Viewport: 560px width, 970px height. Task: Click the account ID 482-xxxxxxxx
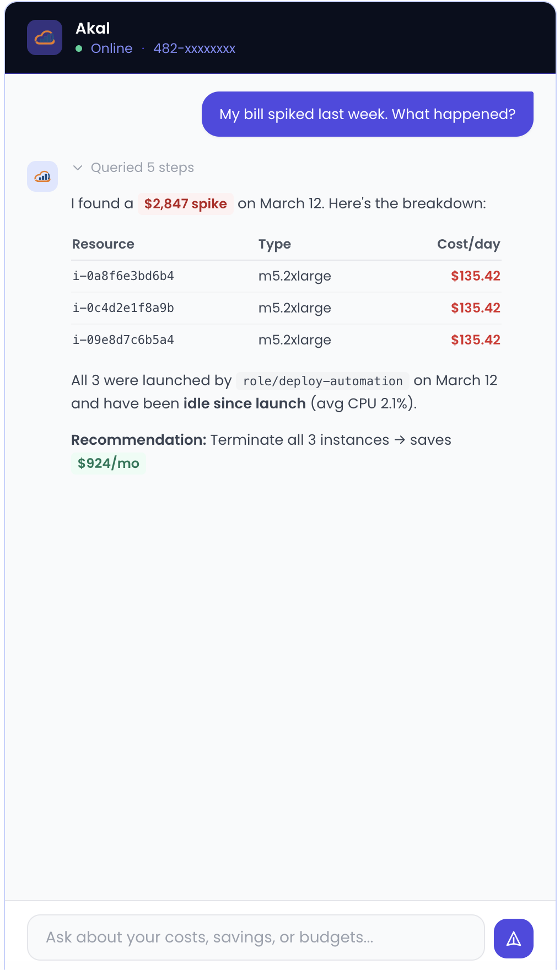194,48
